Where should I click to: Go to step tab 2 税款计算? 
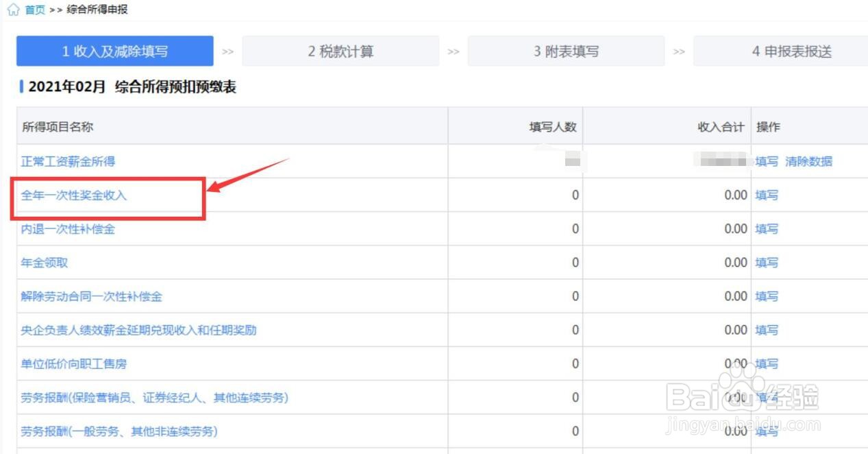pos(340,51)
